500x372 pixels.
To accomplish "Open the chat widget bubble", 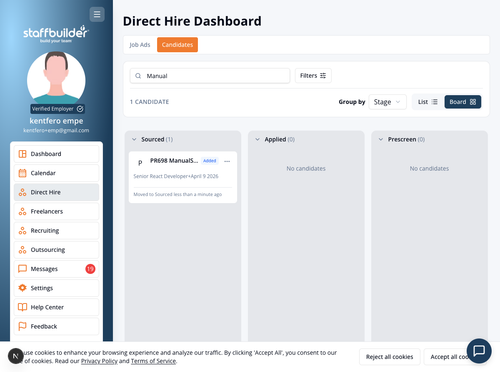I will [479, 351].
